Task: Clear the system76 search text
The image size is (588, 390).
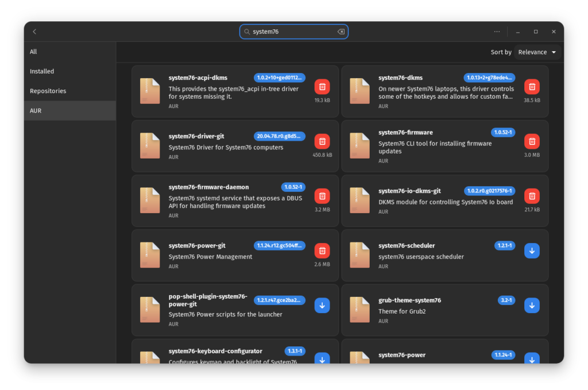Action: (x=341, y=32)
